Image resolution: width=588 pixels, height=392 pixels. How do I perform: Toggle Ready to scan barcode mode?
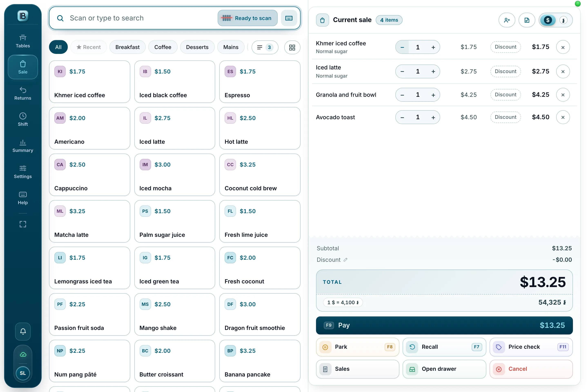click(x=247, y=18)
